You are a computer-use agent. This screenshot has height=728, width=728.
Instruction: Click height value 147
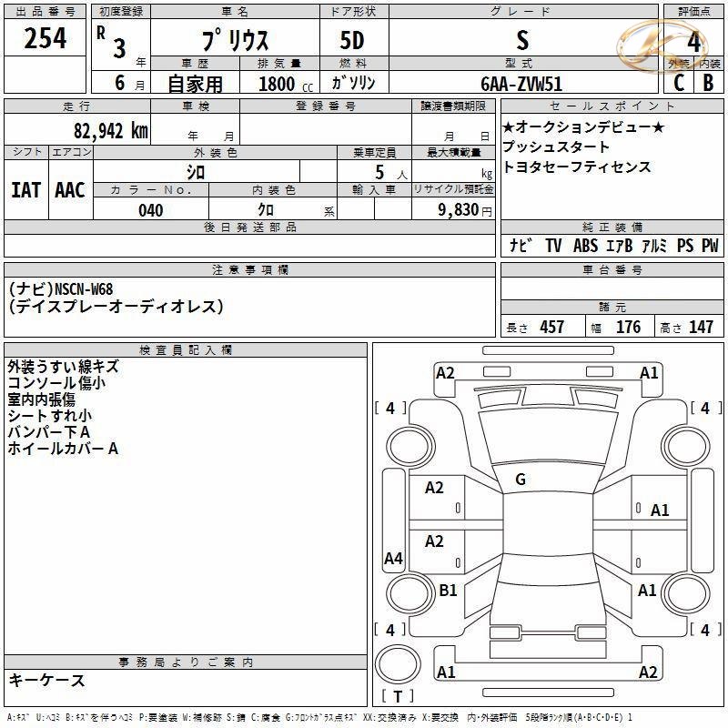coord(701,328)
